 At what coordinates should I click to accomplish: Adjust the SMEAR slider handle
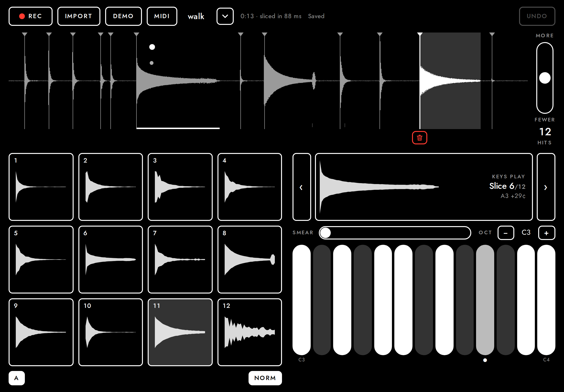coord(325,233)
